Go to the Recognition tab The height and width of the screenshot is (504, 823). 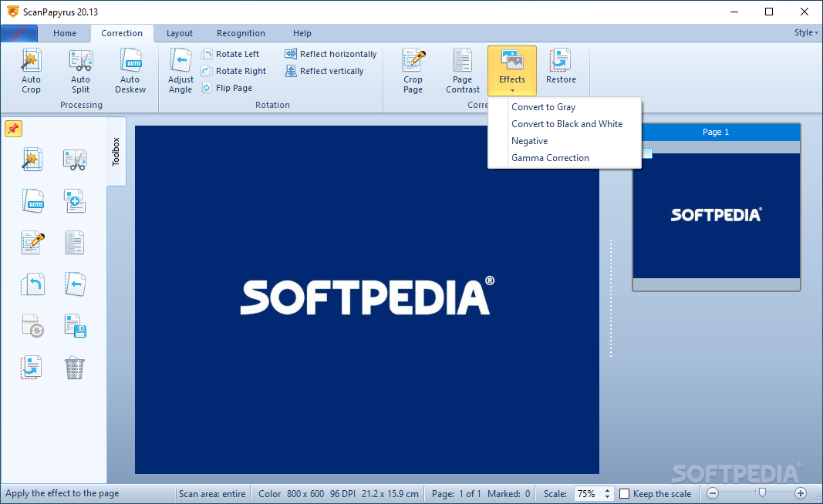click(241, 33)
